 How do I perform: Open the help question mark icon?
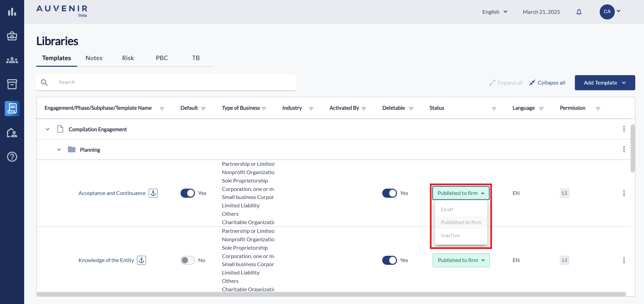12,157
